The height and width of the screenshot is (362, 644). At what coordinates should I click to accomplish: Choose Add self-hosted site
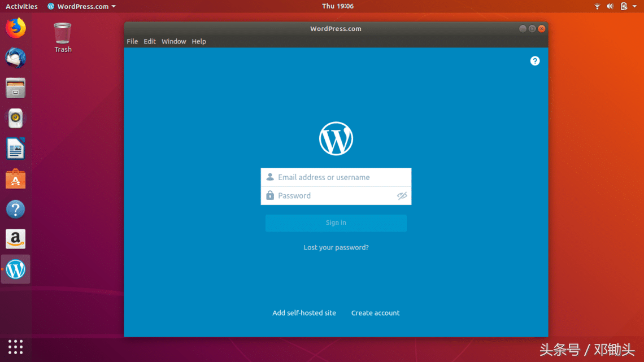304,313
